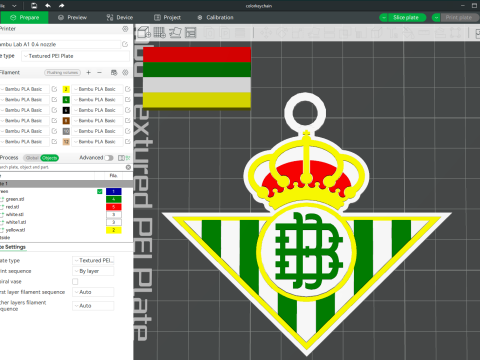Image resolution: width=480 pixels, height=360 pixels.
Task: Change red.stl filament swatch 5
Action: [x=114, y=207]
